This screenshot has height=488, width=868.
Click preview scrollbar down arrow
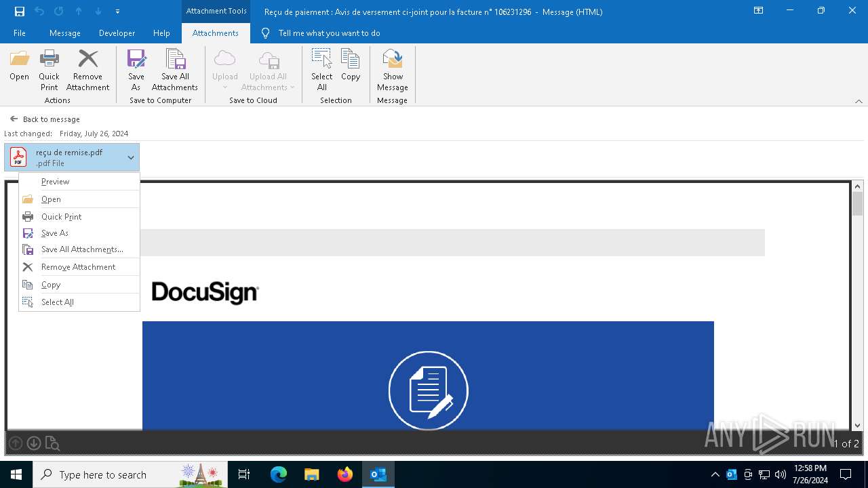857,425
